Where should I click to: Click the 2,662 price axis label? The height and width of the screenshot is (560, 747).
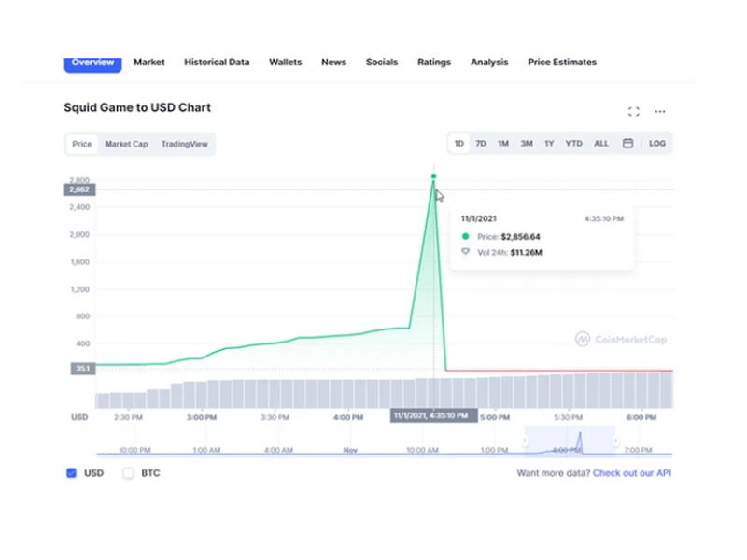point(79,189)
